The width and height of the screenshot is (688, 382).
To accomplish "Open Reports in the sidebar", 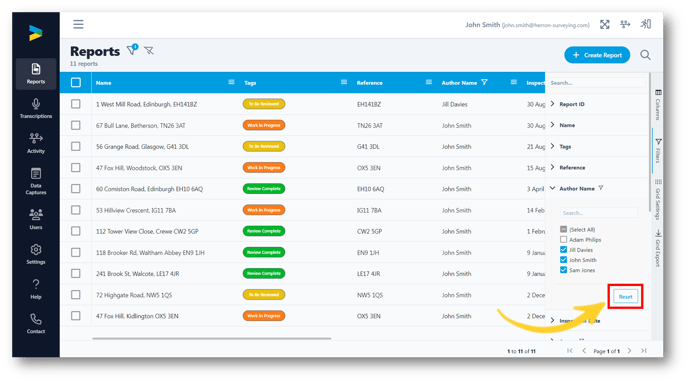I will [x=36, y=74].
